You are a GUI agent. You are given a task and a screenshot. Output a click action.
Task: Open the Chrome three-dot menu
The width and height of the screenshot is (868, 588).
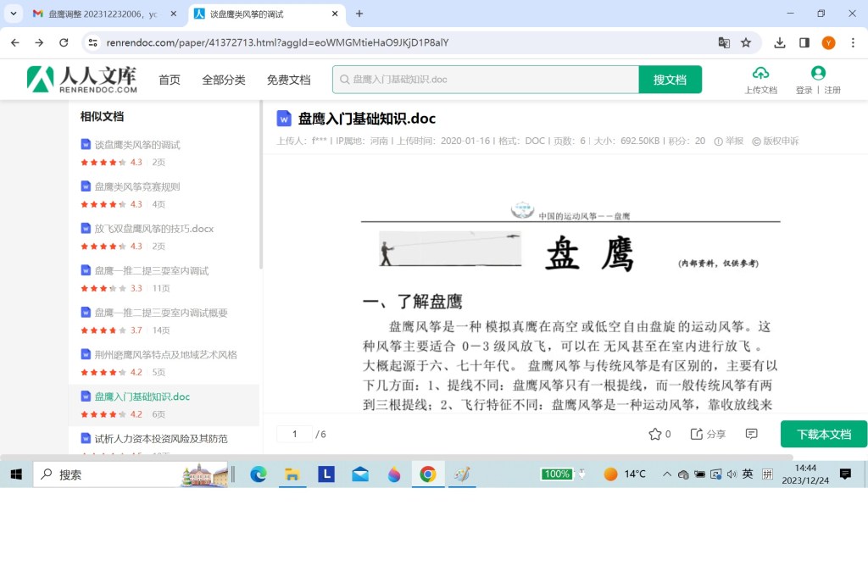[853, 42]
